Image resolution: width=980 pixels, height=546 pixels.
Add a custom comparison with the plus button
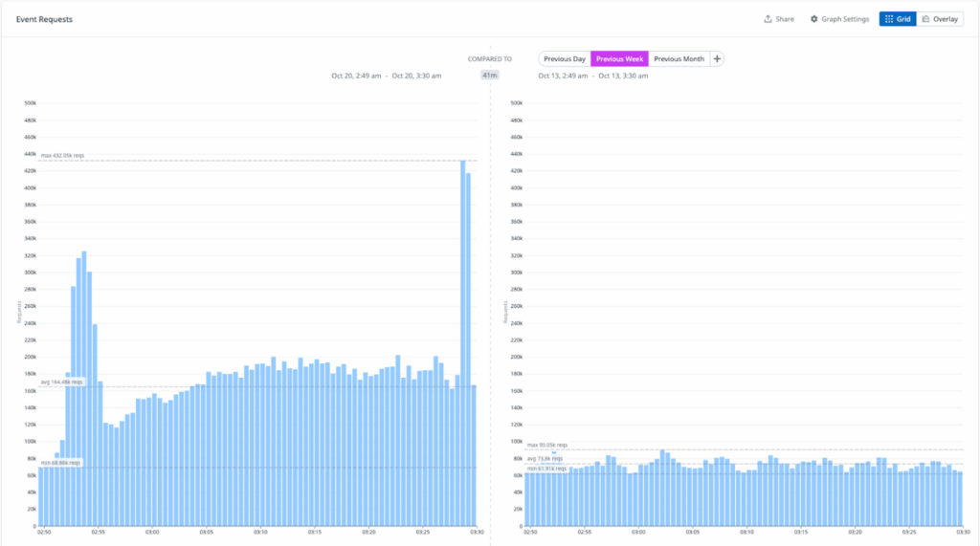click(x=717, y=59)
